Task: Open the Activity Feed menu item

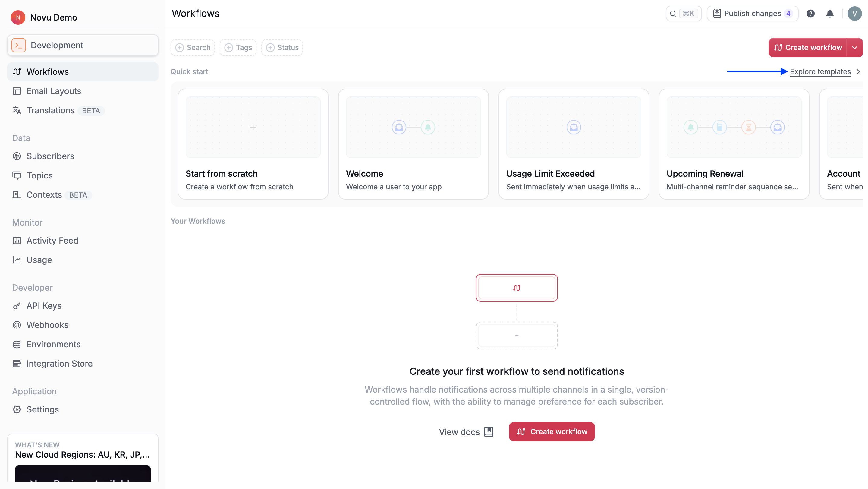Action: [52, 240]
